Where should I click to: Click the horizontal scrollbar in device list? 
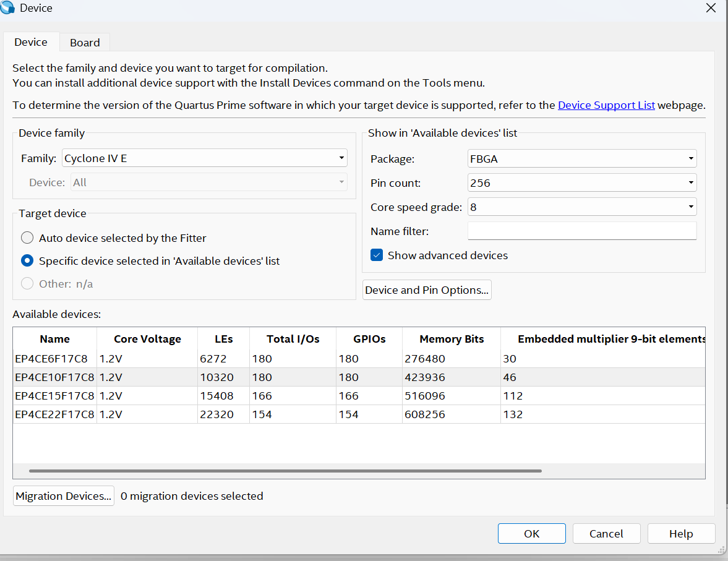[x=285, y=471]
